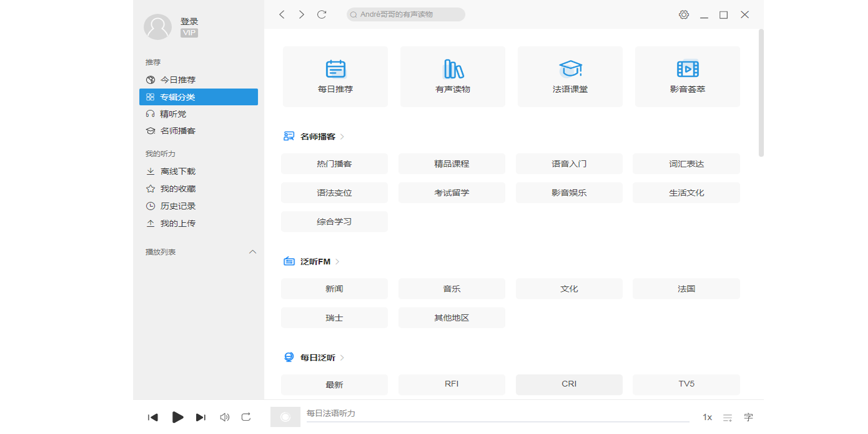Expand the 泛听FM section header

click(311, 262)
